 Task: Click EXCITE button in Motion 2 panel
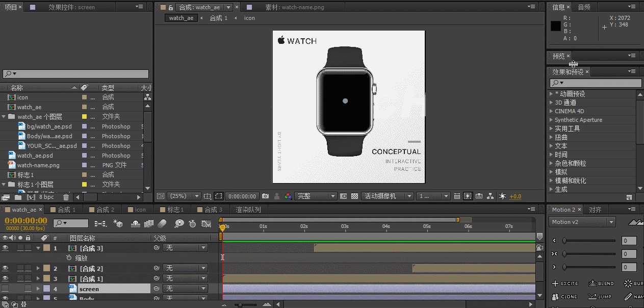[565, 284]
